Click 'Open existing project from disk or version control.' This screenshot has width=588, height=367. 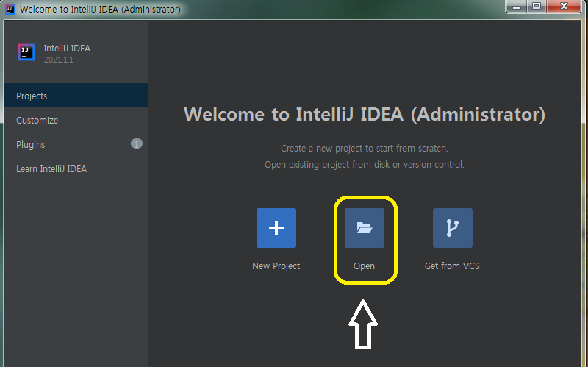(365, 164)
